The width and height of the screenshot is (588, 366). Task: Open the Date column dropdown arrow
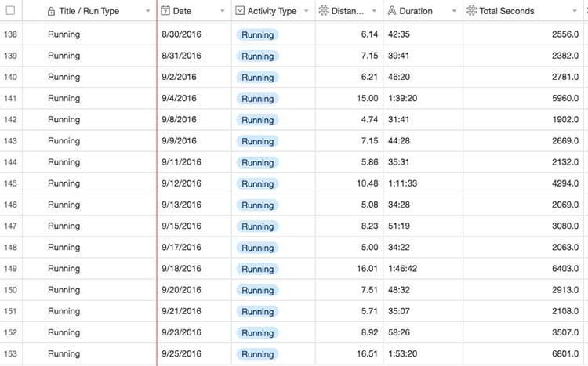[x=223, y=12]
